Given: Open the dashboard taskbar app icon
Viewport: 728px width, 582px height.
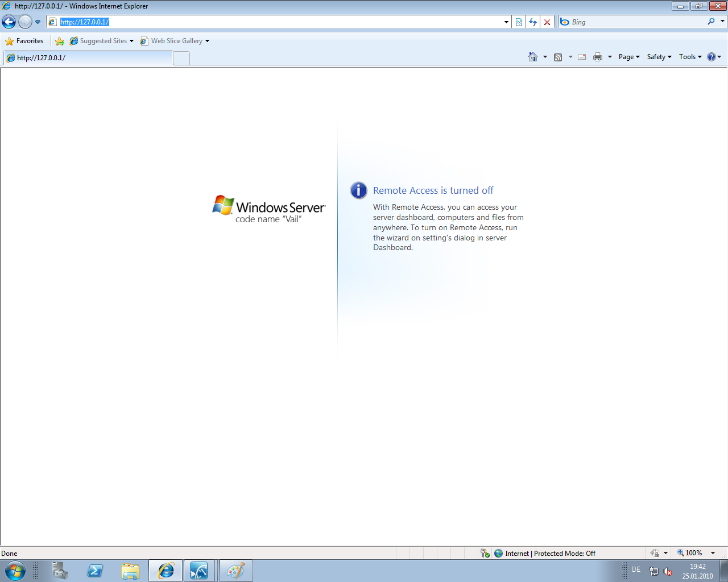Looking at the screenshot, I should click(x=199, y=571).
